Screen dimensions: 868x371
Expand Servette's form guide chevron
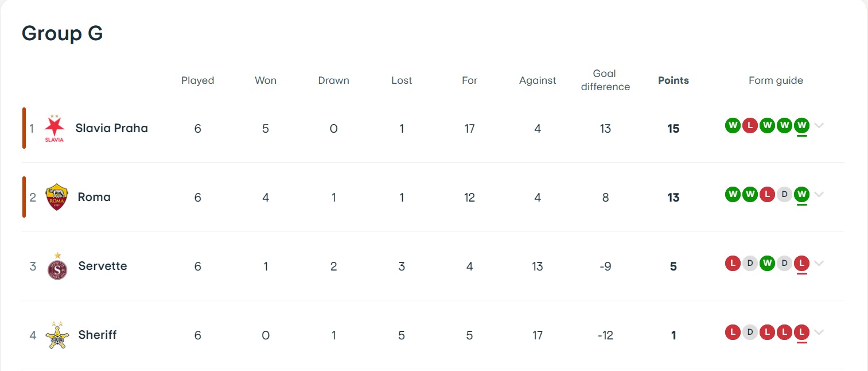(819, 263)
